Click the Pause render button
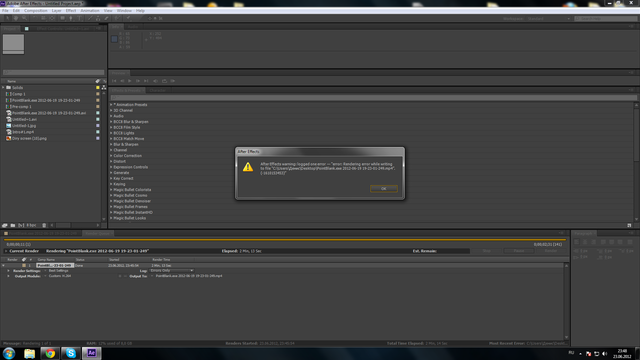 click(x=519, y=251)
